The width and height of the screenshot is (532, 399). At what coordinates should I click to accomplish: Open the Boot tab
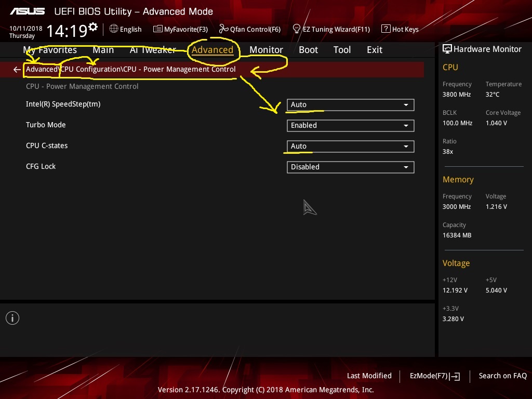309,50
